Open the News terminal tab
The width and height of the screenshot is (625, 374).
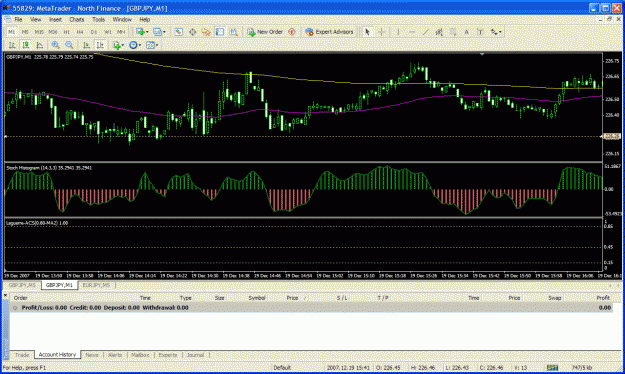(x=92, y=355)
